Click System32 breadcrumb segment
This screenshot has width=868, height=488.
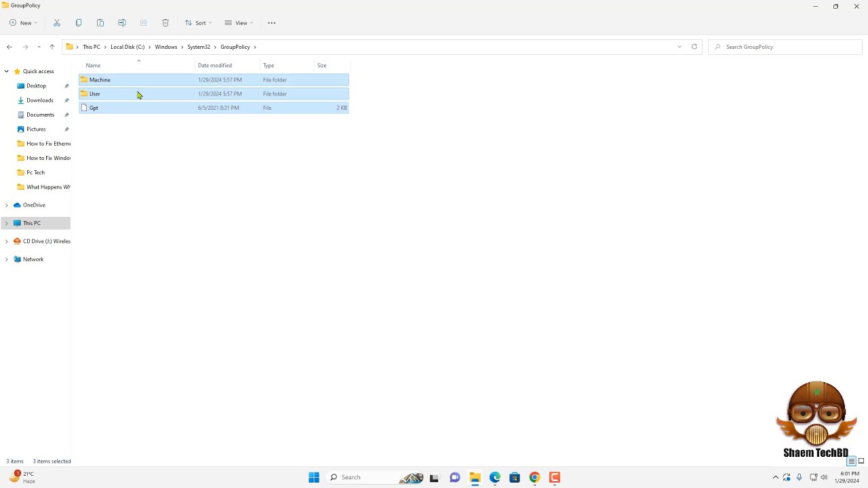click(x=199, y=47)
